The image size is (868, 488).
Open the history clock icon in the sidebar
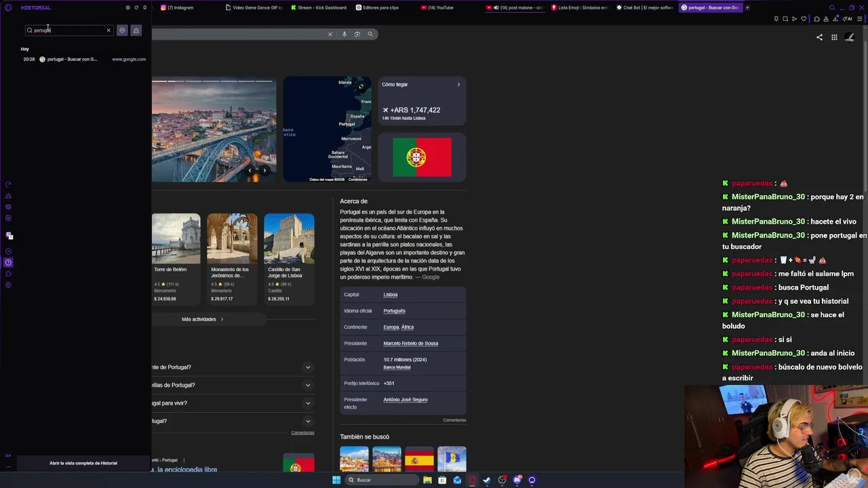pos(8,262)
